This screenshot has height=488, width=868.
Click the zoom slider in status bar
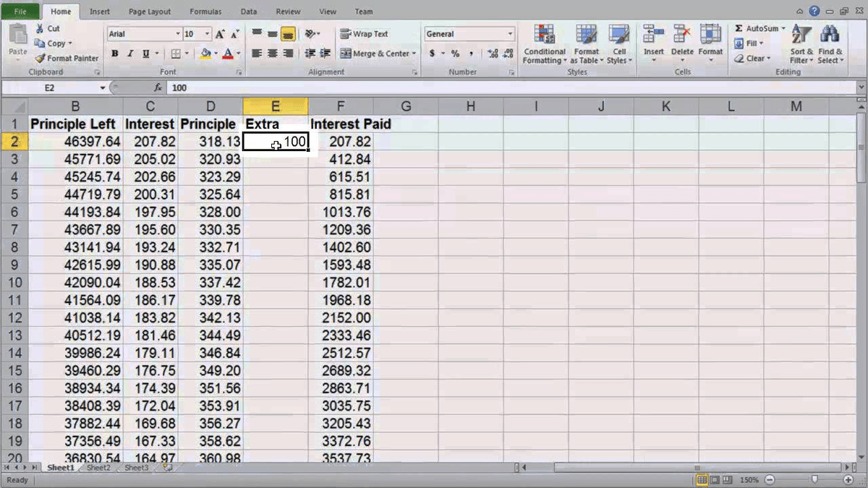tap(814, 480)
